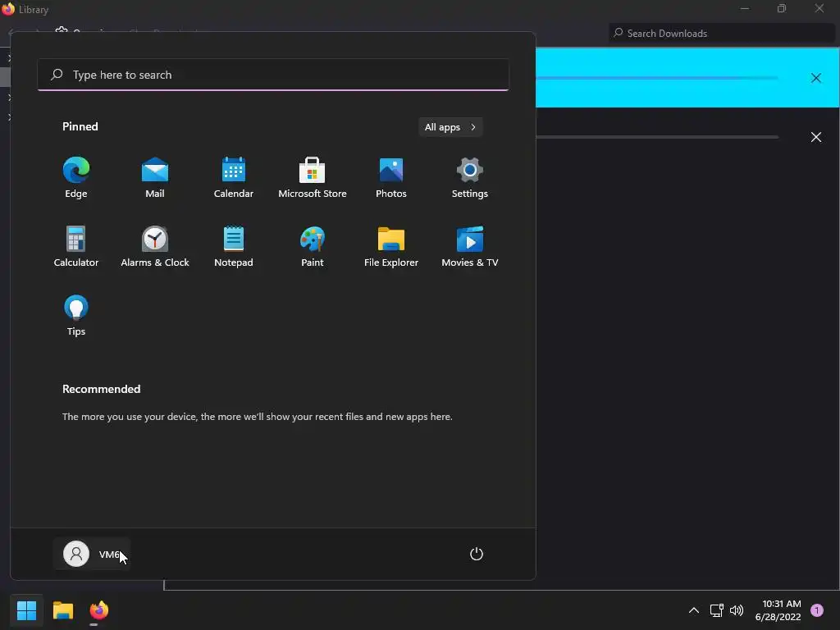This screenshot has height=630, width=840.
Task: Open the notification count badge
Action: pos(817,610)
